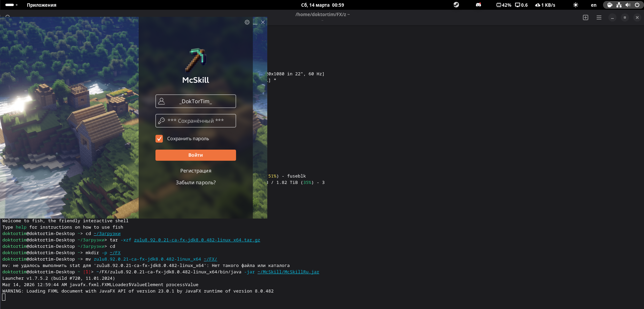This screenshot has width=644, height=309.
Task: Click the Discord tray icon
Action: pyautogui.click(x=478, y=5)
